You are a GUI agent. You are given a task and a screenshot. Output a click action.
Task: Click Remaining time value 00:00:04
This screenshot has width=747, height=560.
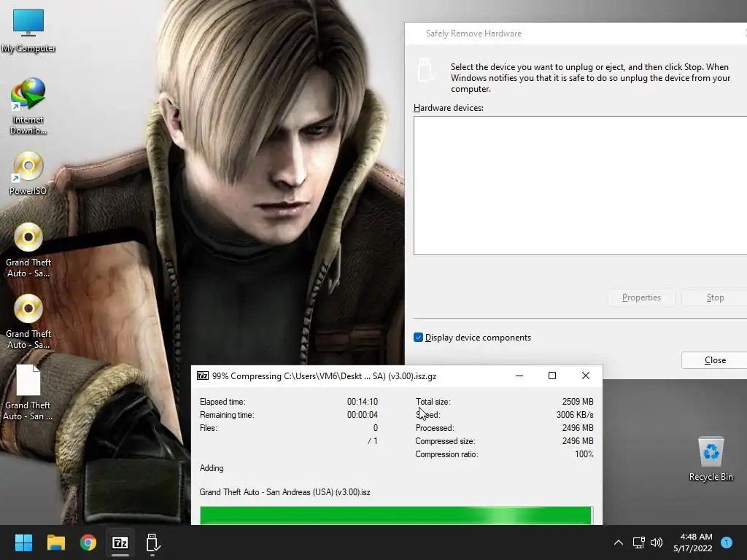pyautogui.click(x=362, y=415)
